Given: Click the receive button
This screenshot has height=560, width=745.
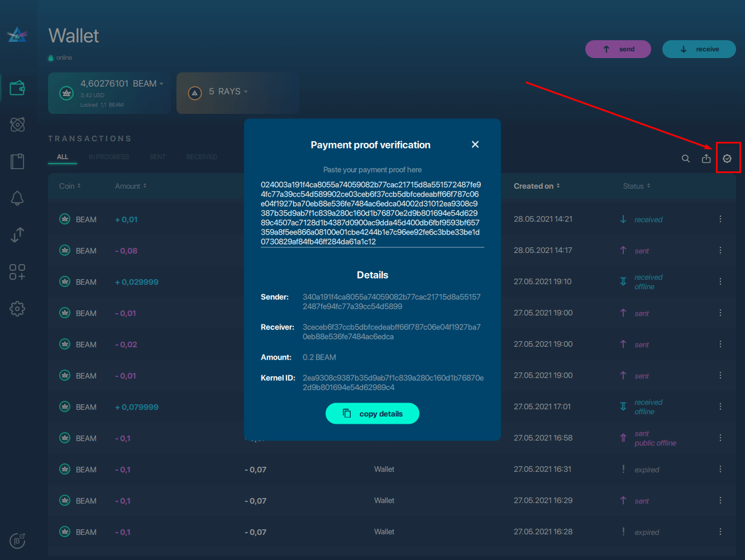Looking at the screenshot, I should [699, 49].
